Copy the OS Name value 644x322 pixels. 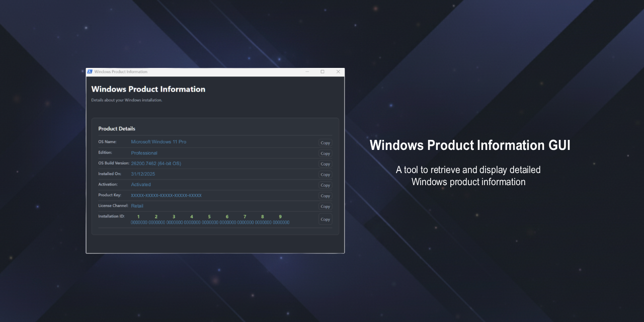coord(325,142)
